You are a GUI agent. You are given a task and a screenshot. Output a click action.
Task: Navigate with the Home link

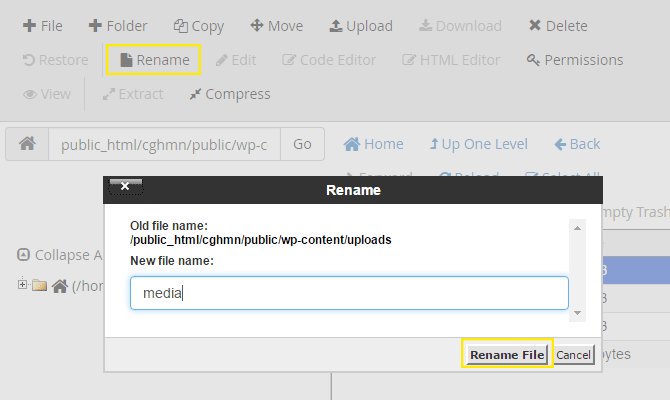tap(373, 144)
